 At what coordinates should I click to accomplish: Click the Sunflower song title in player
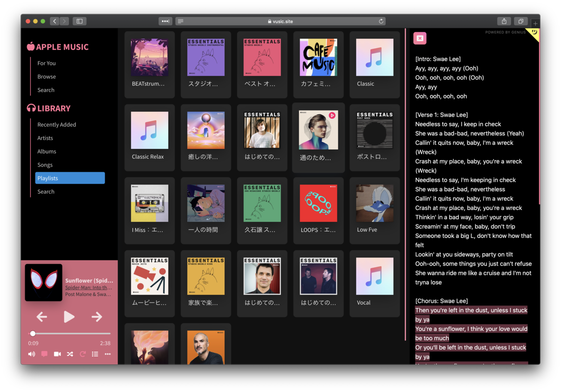pyautogui.click(x=89, y=281)
